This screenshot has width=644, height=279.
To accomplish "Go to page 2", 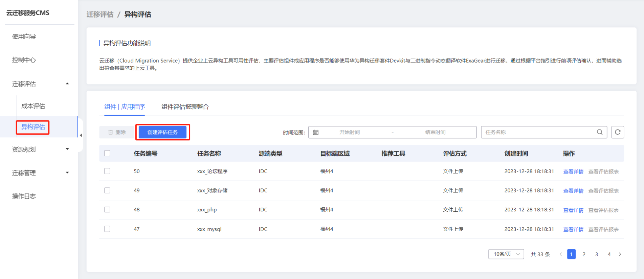I will coord(584,254).
